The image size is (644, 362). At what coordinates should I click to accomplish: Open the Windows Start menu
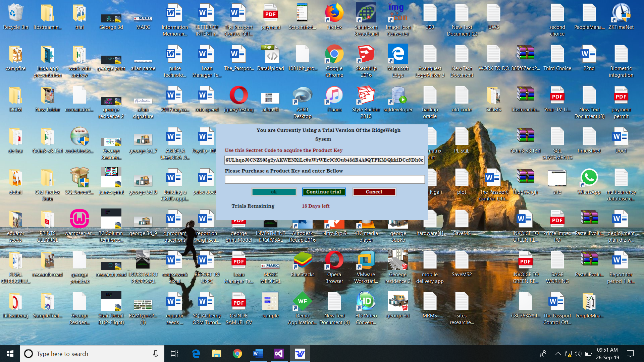(10, 354)
